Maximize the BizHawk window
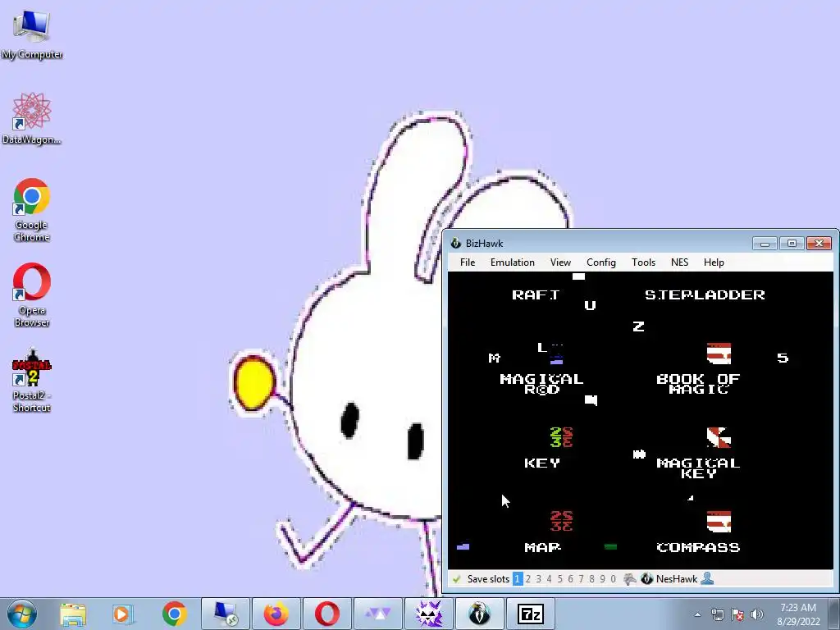Viewport: 840px width, 630px height. (x=792, y=244)
